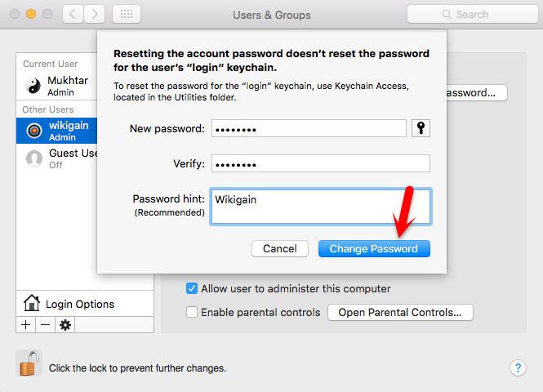543x392 pixels.
Task: Click the remove user minus button
Action: tap(45, 324)
